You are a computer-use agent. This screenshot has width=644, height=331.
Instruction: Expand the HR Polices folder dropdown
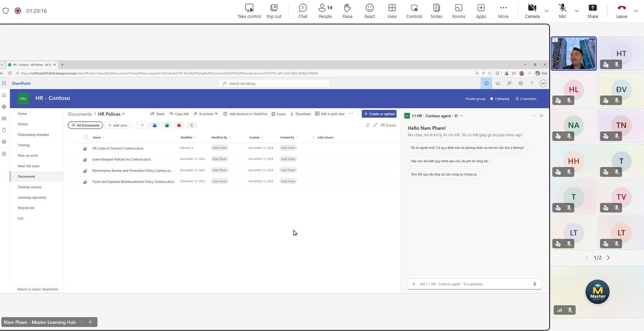(x=123, y=114)
